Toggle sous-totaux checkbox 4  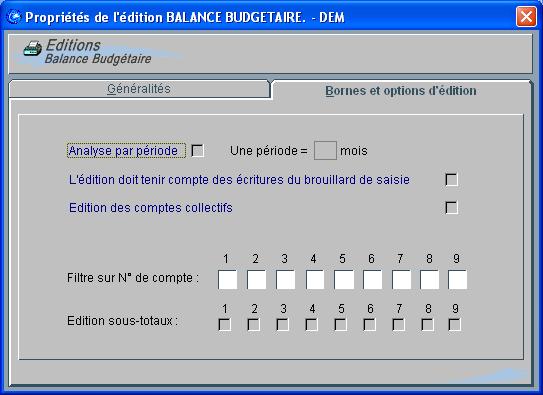(x=312, y=325)
